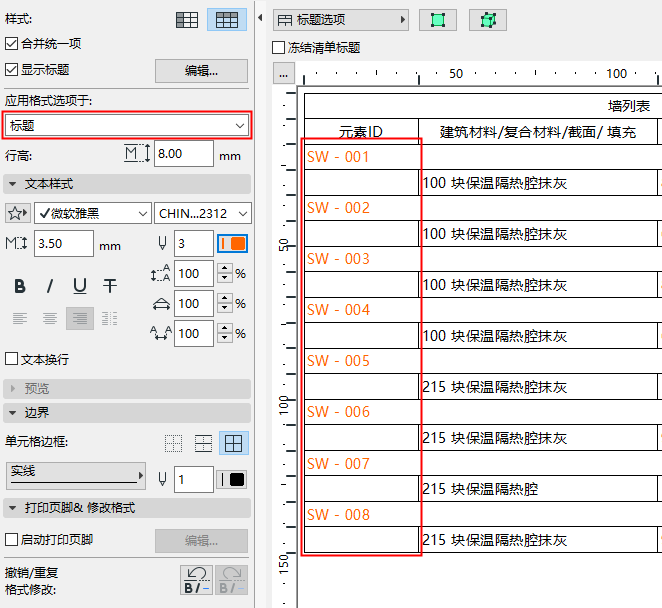The width and height of the screenshot is (662, 608).
Task: Select the 215 块保温隔热腔 cell without 抹灰
Action: click(538, 489)
